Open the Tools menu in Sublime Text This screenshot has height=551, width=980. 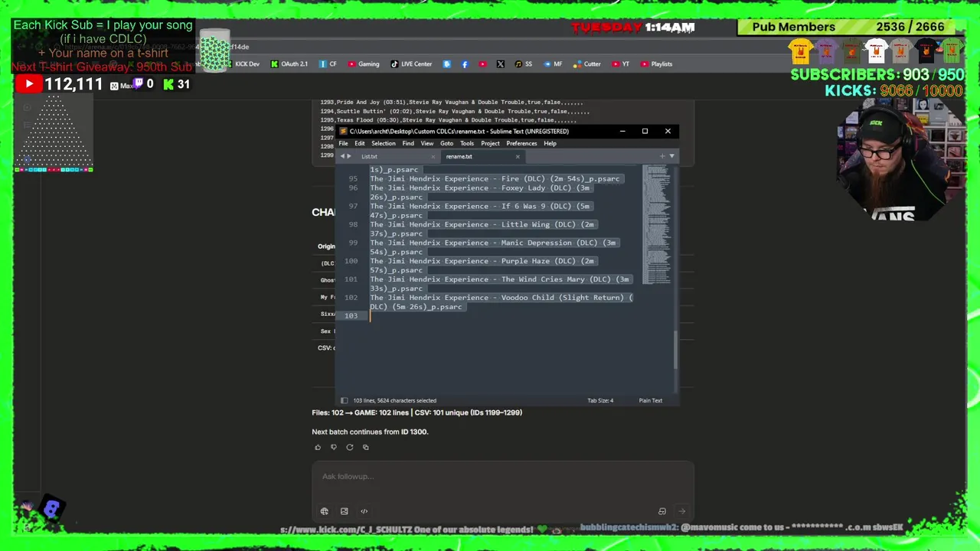[467, 143]
